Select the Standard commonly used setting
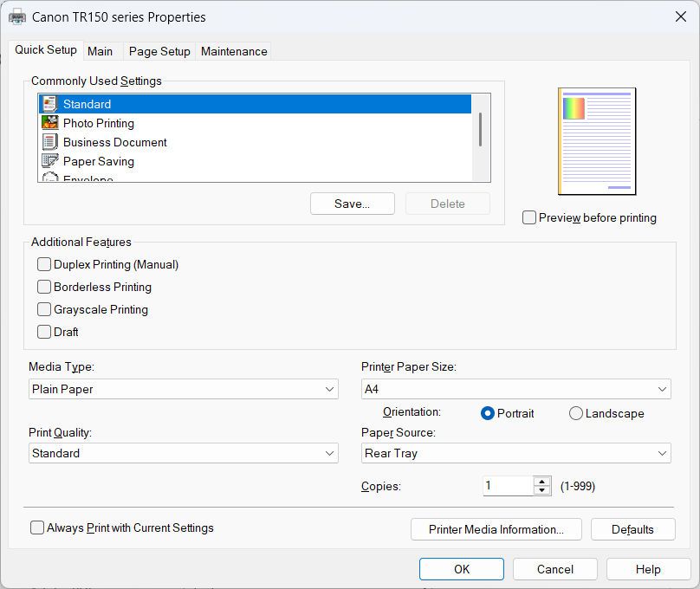This screenshot has height=589, width=700. coord(255,104)
